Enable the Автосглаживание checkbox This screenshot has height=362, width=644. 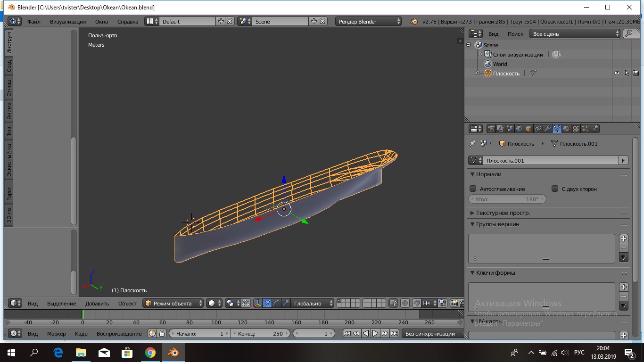[473, 189]
